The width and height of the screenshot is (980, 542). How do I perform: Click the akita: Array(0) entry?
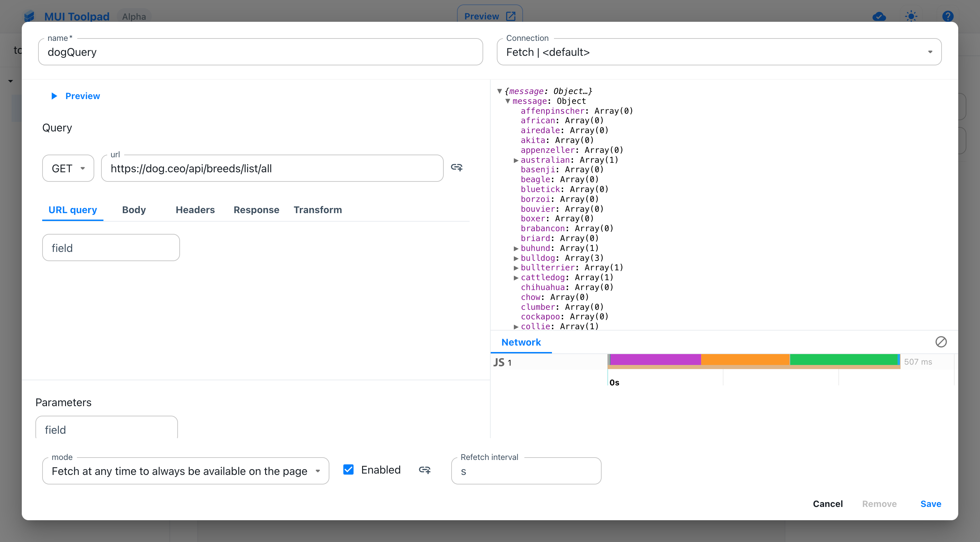point(557,140)
